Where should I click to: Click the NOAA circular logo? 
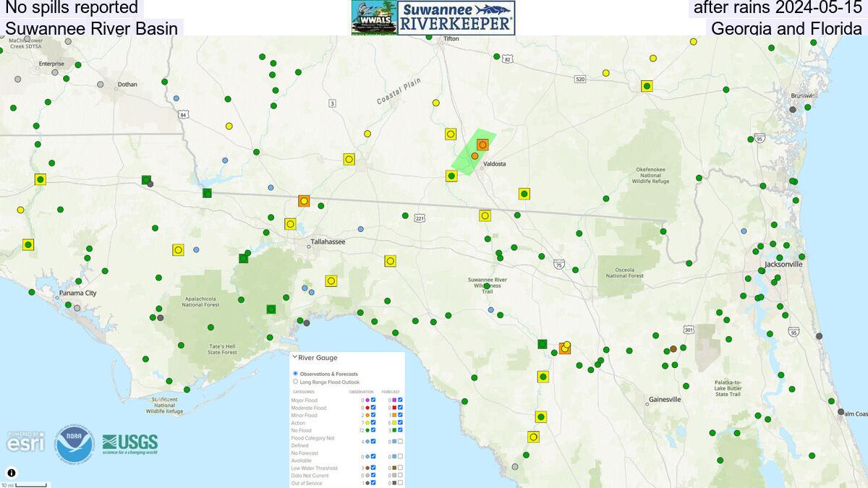click(x=74, y=444)
